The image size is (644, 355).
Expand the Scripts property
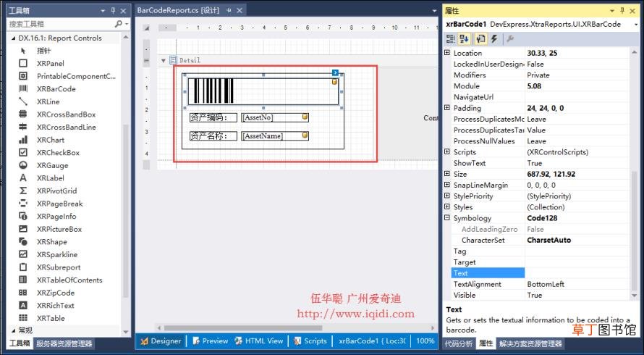(x=447, y=152)
